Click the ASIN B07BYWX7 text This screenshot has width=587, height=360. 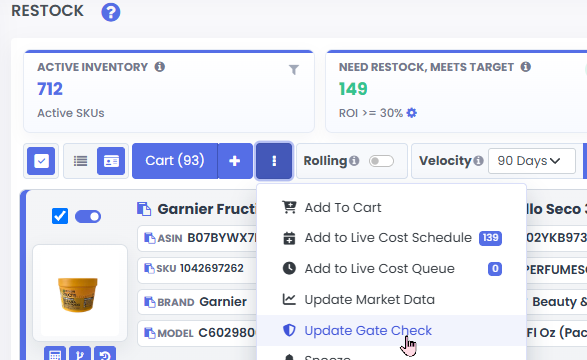222,238
